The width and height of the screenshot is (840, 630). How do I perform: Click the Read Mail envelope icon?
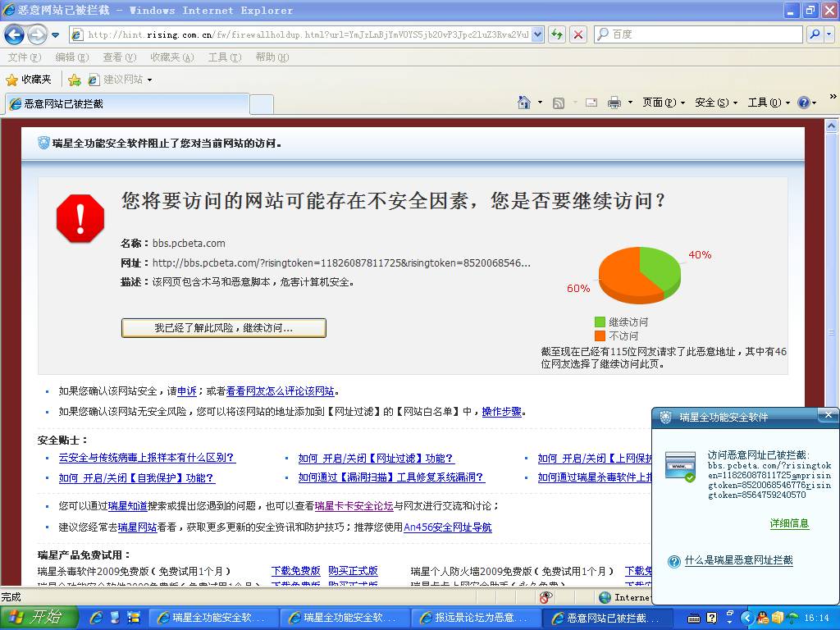click(591, 103)
